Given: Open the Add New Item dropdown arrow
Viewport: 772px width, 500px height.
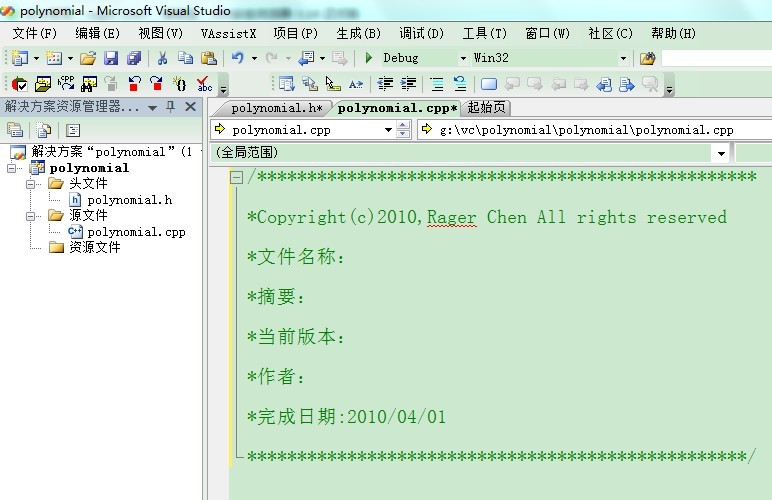Looking at the screenshot, I should tap(70, 59).
